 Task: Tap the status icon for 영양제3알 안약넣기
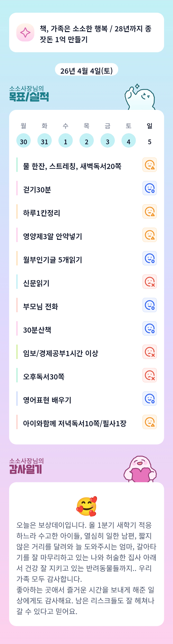point(149,235)
